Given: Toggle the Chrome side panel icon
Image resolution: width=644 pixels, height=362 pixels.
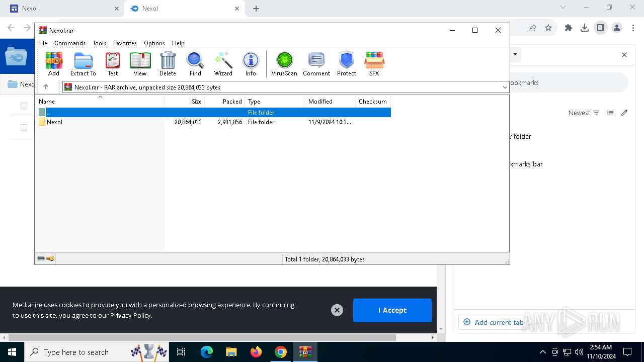Looking at the screenshot, I should (601, 28).
